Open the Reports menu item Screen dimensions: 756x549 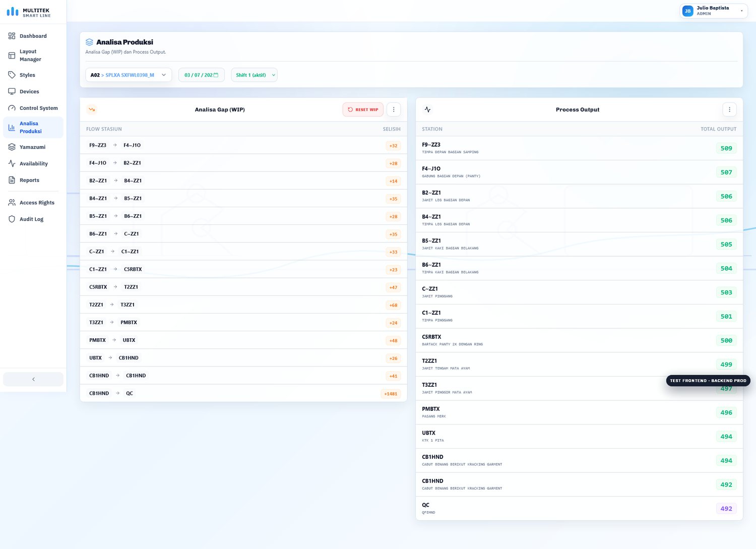pos(33,180)
